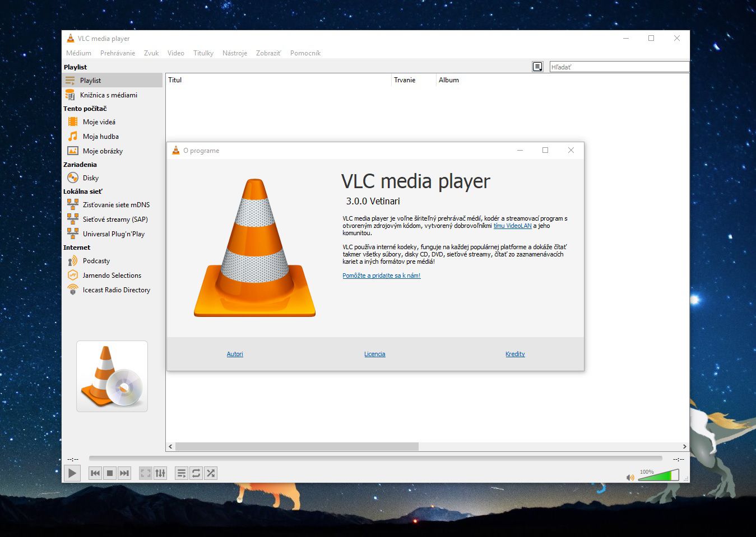The height and width of the screenshot is (537, 756).
Task: Mute audio via speaker icon
Action: (x=630, y=477)
